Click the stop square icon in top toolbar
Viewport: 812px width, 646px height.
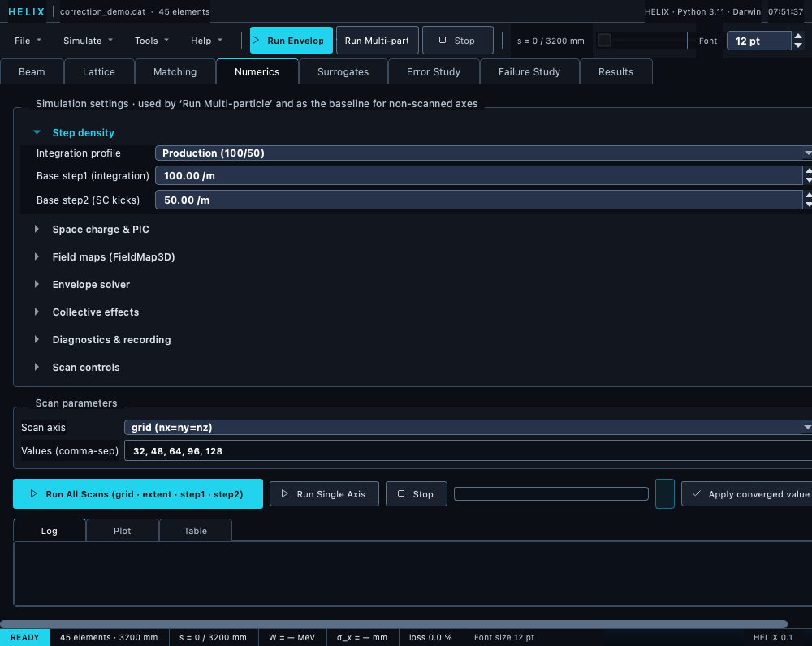pyautogui.click(x=443, y=40)
